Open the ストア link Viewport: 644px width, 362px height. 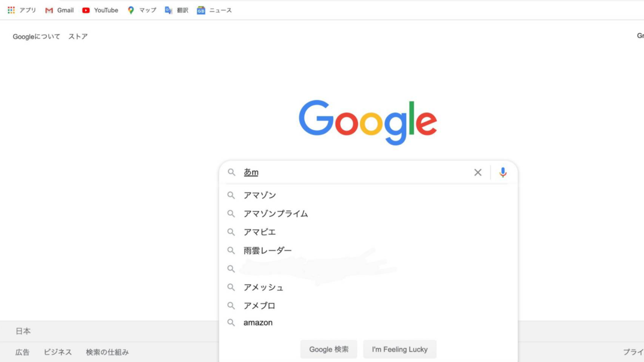pyautogui.click(x=78, y=36)
